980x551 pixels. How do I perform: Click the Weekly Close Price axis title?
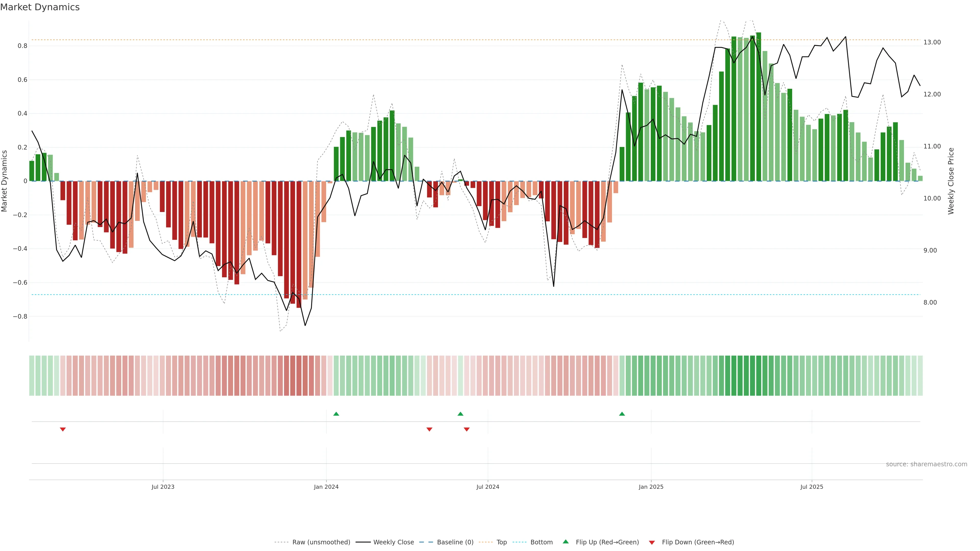click(951, 181)
